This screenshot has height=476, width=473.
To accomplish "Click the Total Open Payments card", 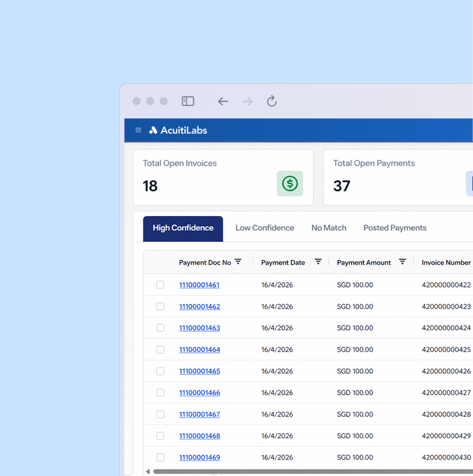I will pos(398,177).
